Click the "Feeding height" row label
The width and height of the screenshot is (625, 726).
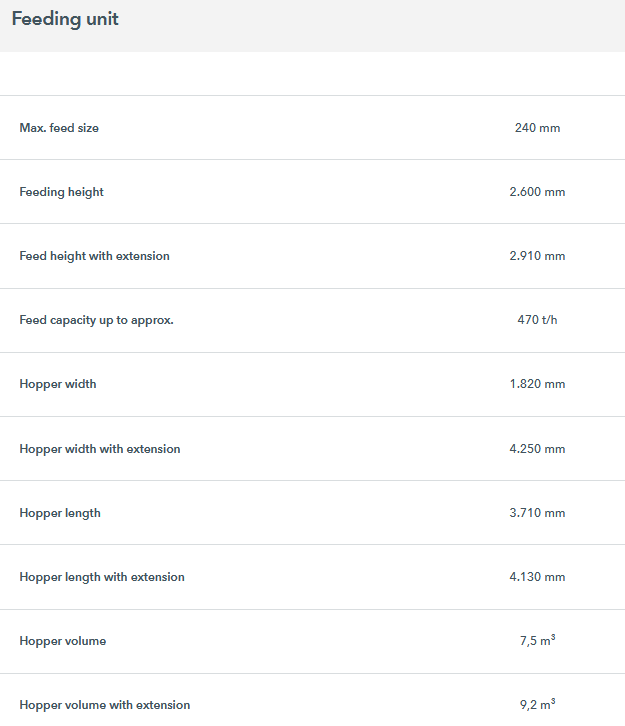tap(61, 192)
